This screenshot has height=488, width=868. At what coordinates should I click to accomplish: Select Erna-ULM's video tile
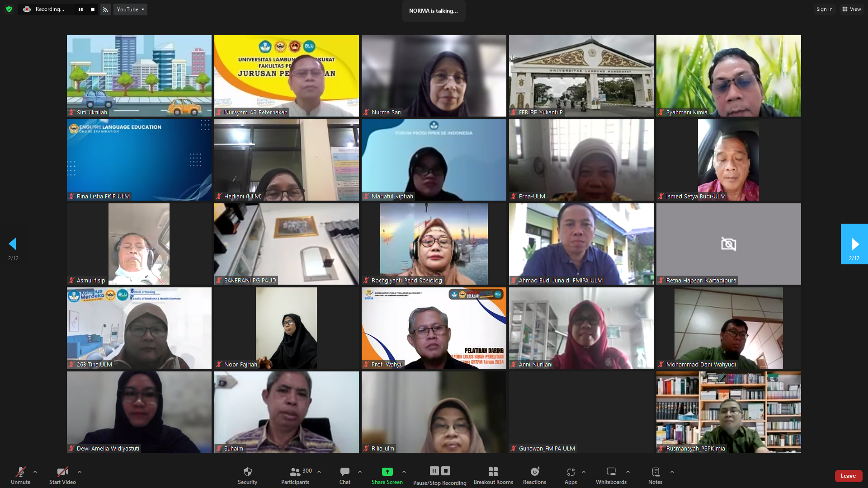(x=581, y=160)
